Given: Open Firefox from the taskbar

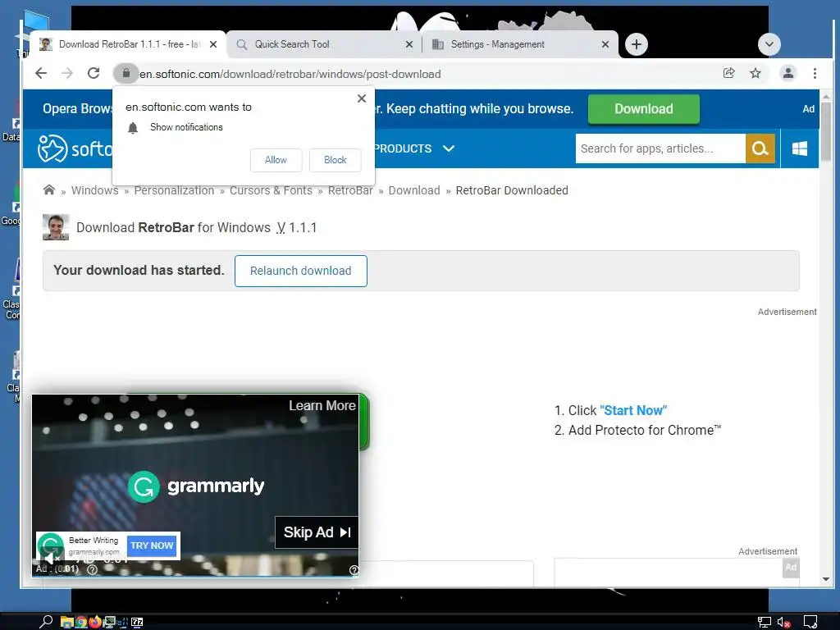Looking at the screenshot, I should 95,622.
